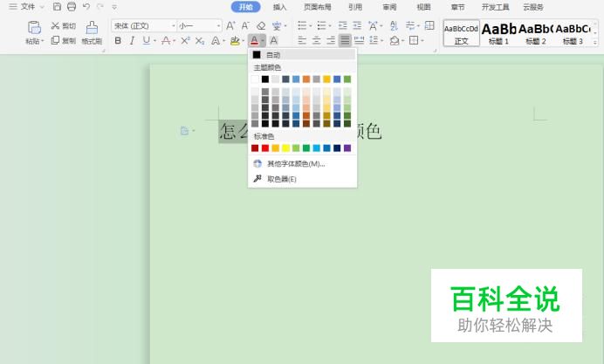Click the Redo arrow icon
The width and height of the screenshot is (604, 364).
click(x=100, y=7)
